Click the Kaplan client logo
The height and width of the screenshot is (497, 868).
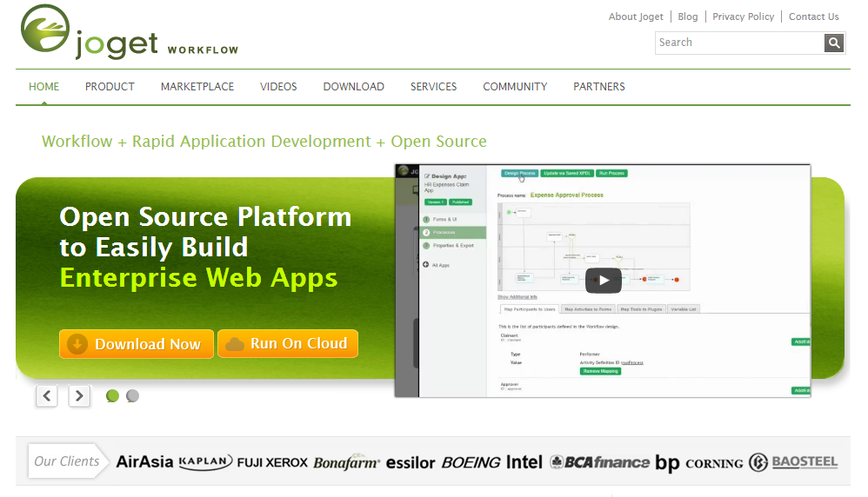204,461
